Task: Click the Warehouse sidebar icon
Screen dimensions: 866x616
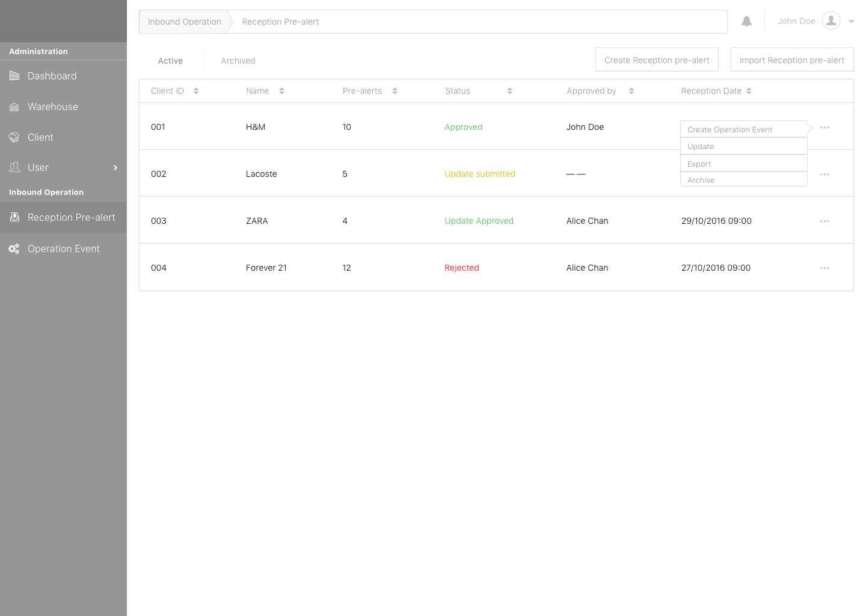Action: pyautogui.click(x=14, y=107)
